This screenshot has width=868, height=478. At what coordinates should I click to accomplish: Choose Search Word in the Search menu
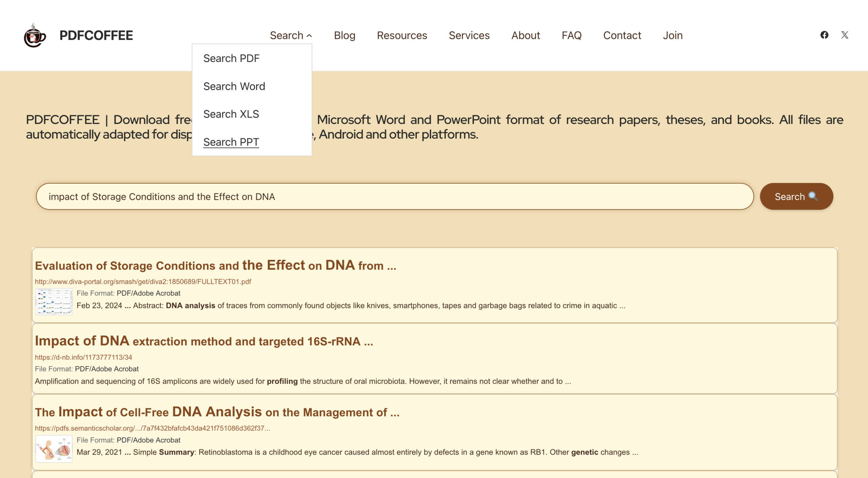point(235,86)
